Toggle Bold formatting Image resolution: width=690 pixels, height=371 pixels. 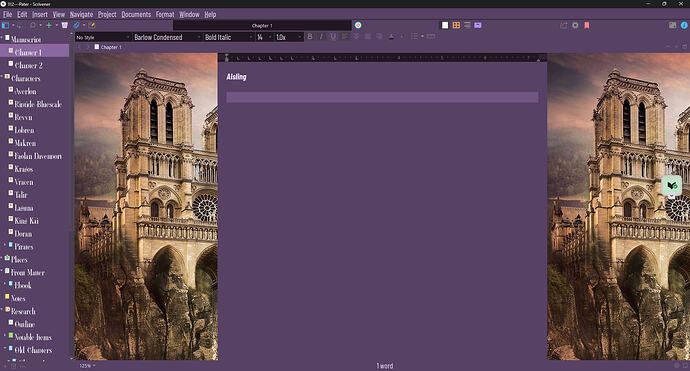310,37
